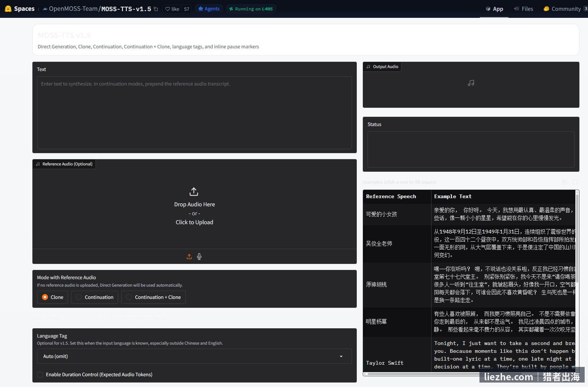Select the microphone recording source icon
The height and width of the screenshot is (387, 588).
click(x=199, y=257)
